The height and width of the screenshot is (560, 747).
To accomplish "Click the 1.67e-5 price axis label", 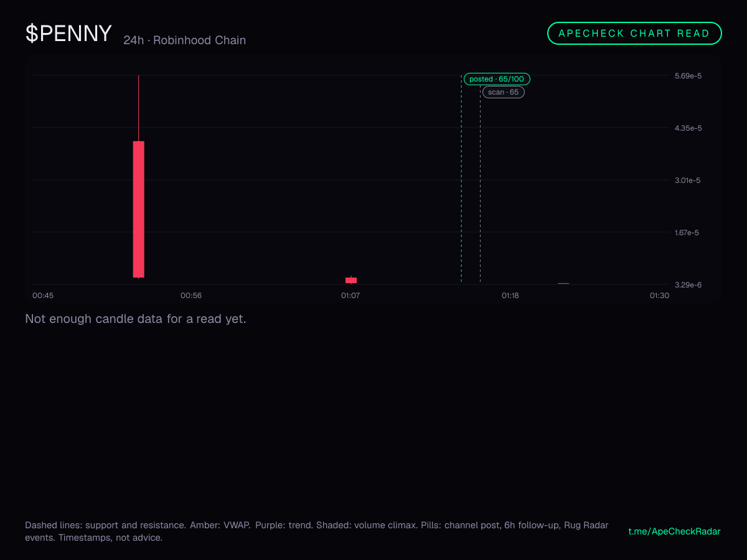I will tap(688, 233).
